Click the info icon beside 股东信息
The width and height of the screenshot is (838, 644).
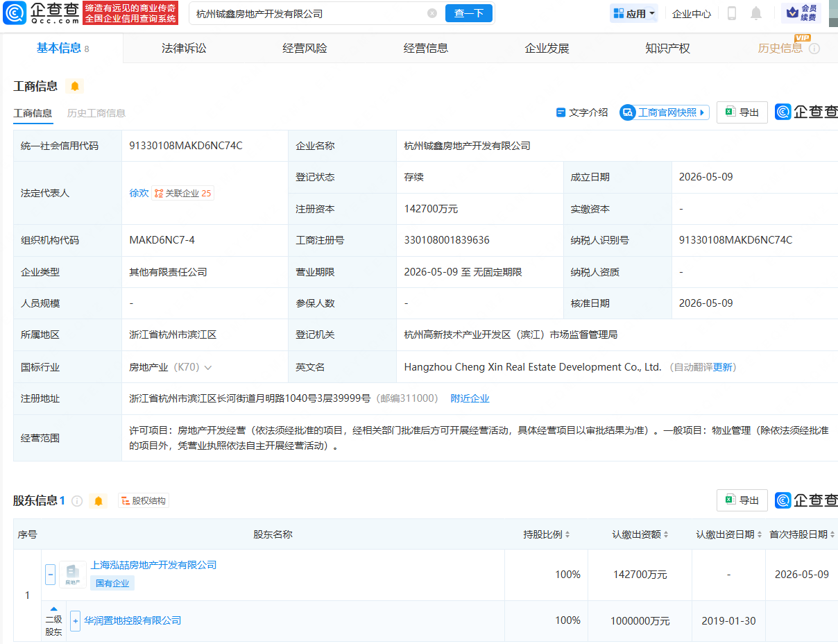click(77, 501)
